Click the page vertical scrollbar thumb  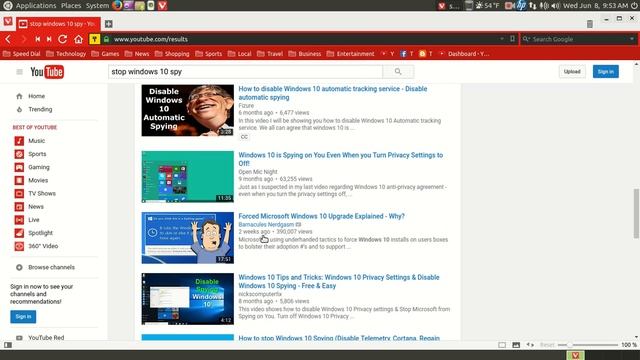tap(636, 213)
